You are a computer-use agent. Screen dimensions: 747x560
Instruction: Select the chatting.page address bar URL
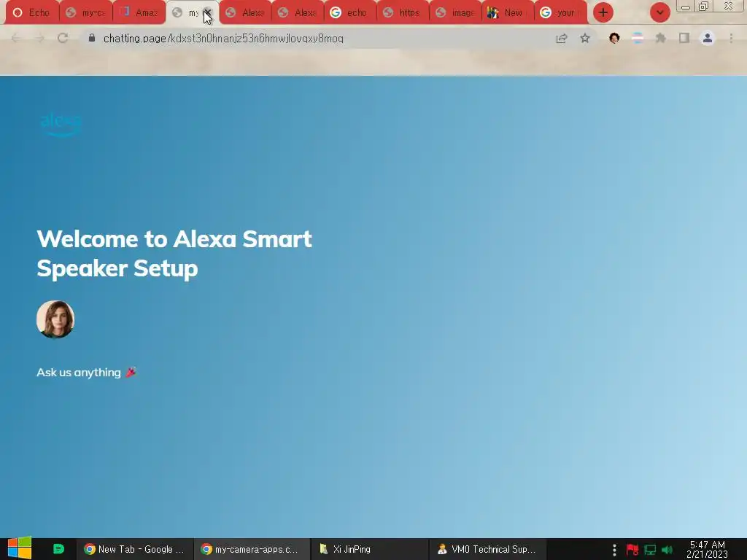pyautogui.click(x=223, y=39)
